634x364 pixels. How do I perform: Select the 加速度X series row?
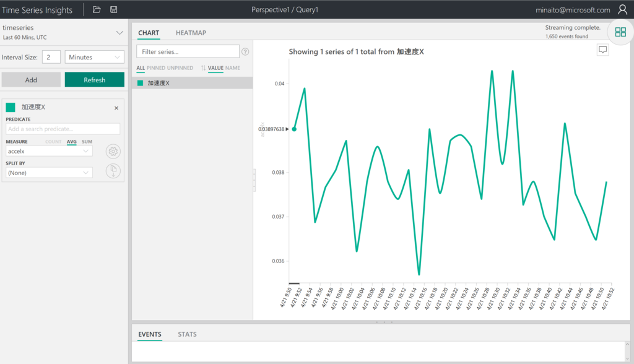coord(193,83)
